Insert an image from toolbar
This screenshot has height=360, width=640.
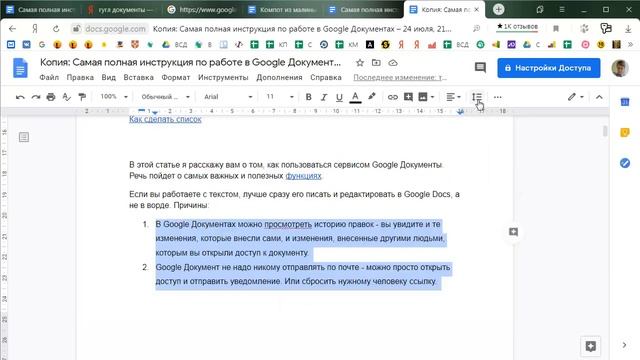[423, 97]
